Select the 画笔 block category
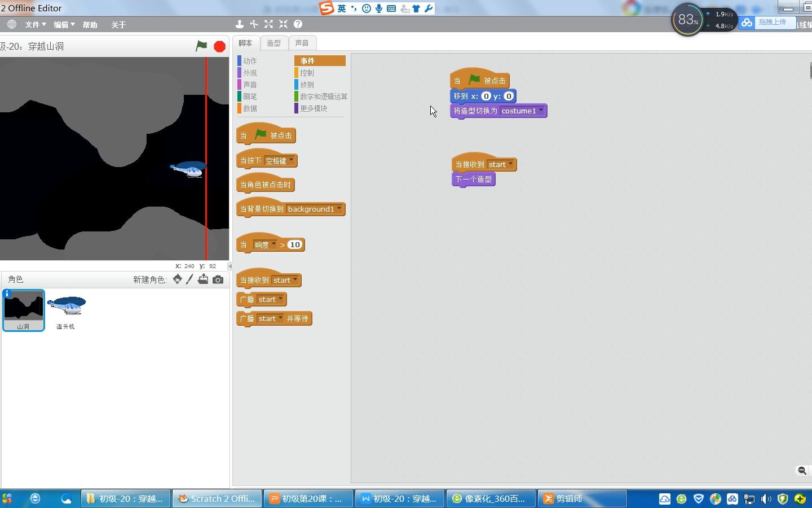 [250, 96]
